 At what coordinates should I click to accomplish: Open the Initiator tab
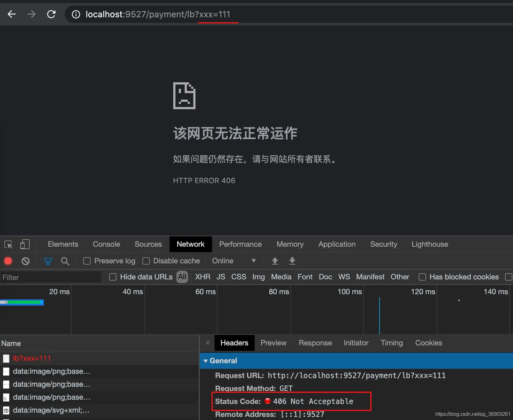coord(356,343)
